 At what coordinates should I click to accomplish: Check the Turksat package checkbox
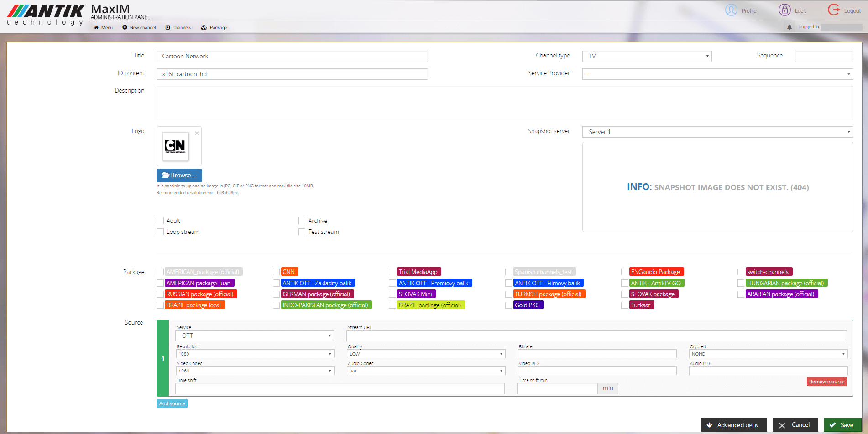625,305
